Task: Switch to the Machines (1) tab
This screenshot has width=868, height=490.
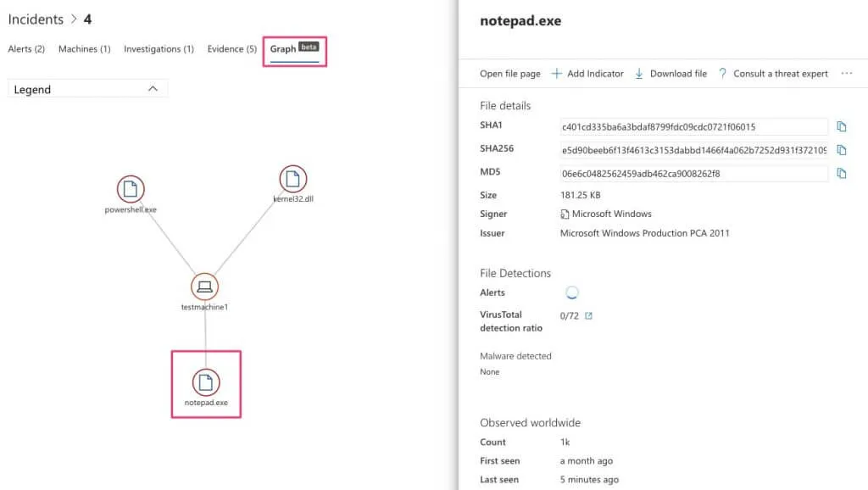Action: click(84, 48)
